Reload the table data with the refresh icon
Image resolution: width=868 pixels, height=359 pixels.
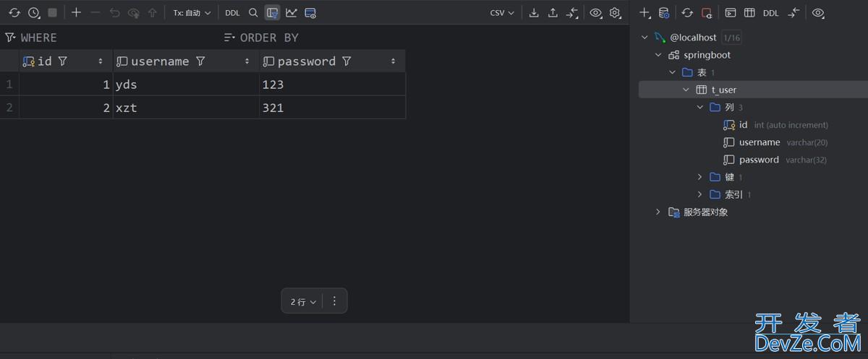click(x=14, y=13)
